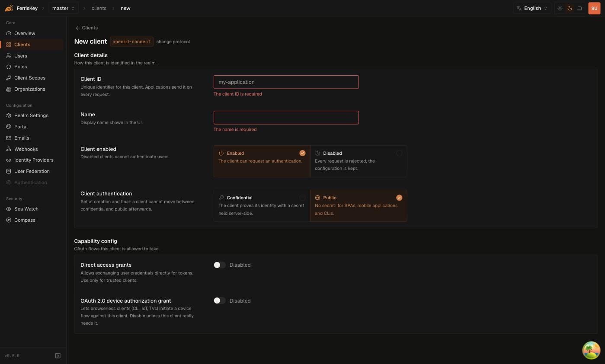Select the Disabled client option

[359, 161]
